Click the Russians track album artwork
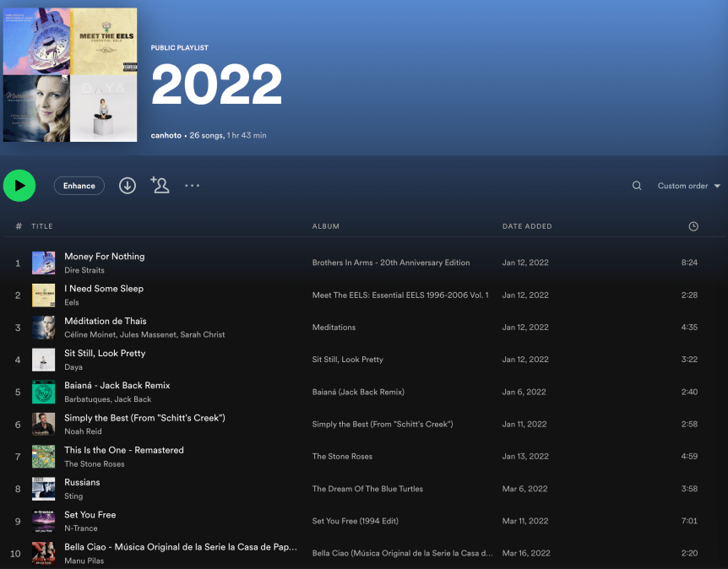The image size is (728, 569). tap(43, 489)
